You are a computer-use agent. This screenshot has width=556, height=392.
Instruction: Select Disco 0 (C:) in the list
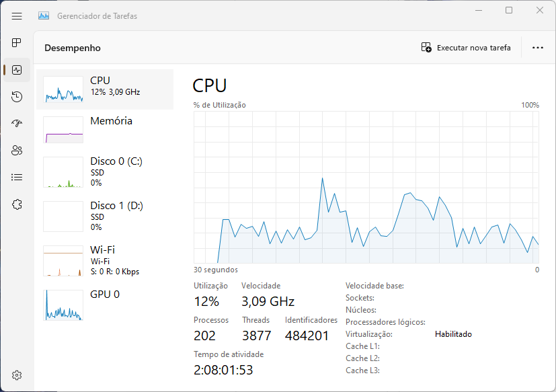(x=105, y=172)
